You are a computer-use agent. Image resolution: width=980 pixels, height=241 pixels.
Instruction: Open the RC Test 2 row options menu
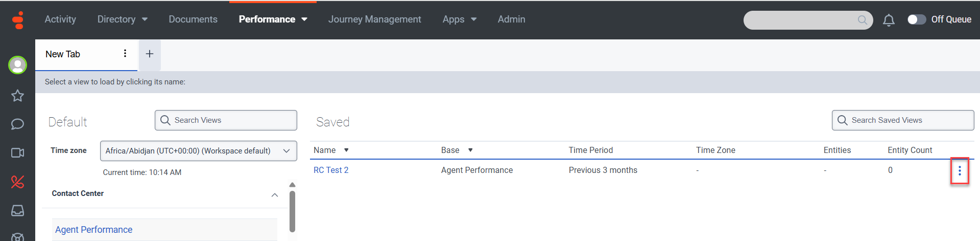(x=960, y=171)
